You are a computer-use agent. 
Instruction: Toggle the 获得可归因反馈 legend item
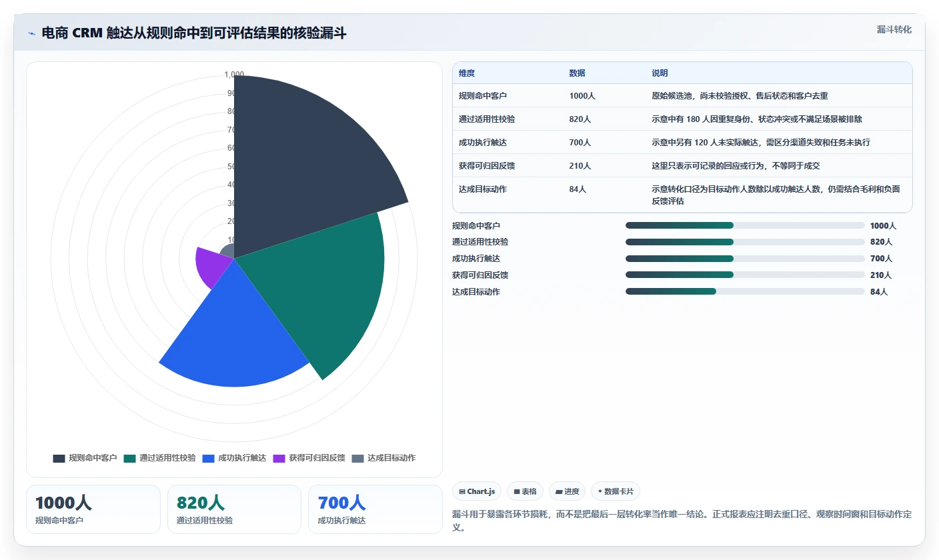click(x=309, y=458)
